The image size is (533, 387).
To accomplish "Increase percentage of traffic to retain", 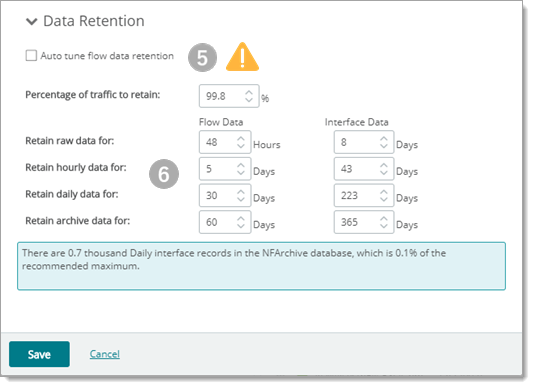I will tap(249, 92).
